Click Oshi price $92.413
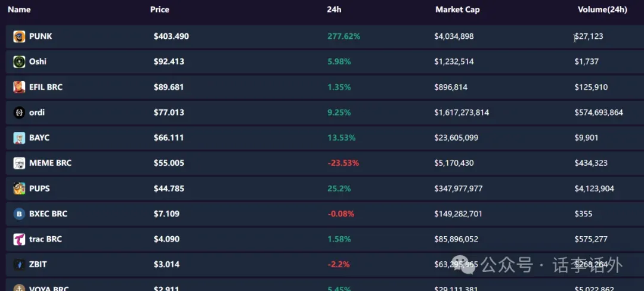Viewport: 644px width, 291px height. click(169, 62)
